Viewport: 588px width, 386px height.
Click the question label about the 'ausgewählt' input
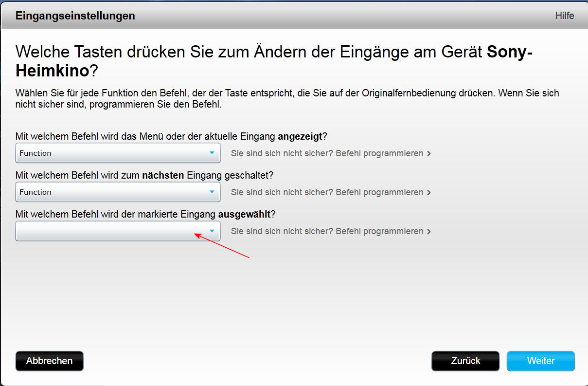pyautogui.click(x=145, y=214)
